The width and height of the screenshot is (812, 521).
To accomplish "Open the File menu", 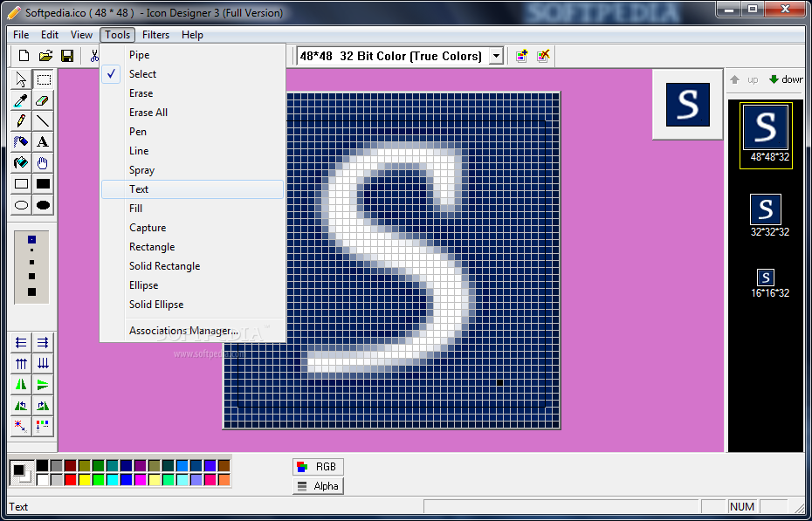I will [x=21, y=35].
